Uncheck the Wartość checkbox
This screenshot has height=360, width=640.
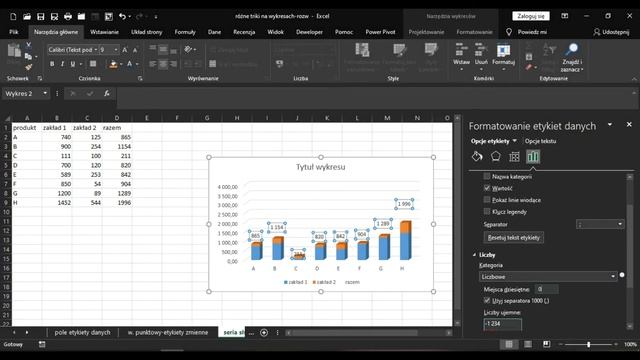[x=487, y=188]
